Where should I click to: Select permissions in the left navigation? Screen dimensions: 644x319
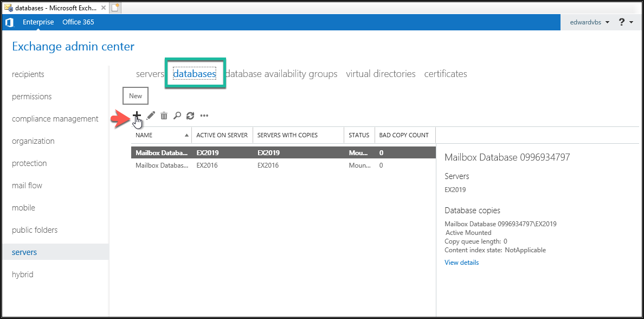pos(31,97)
